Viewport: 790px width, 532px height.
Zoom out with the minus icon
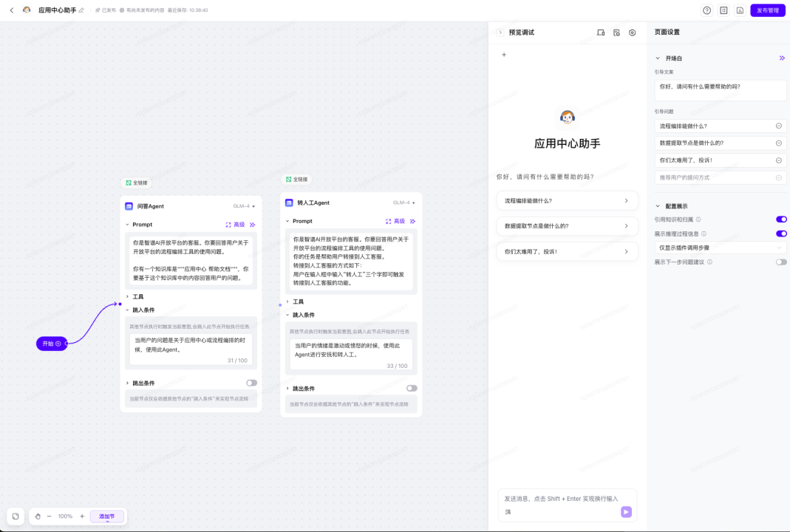pyautogui.click(x=49, y=516)
